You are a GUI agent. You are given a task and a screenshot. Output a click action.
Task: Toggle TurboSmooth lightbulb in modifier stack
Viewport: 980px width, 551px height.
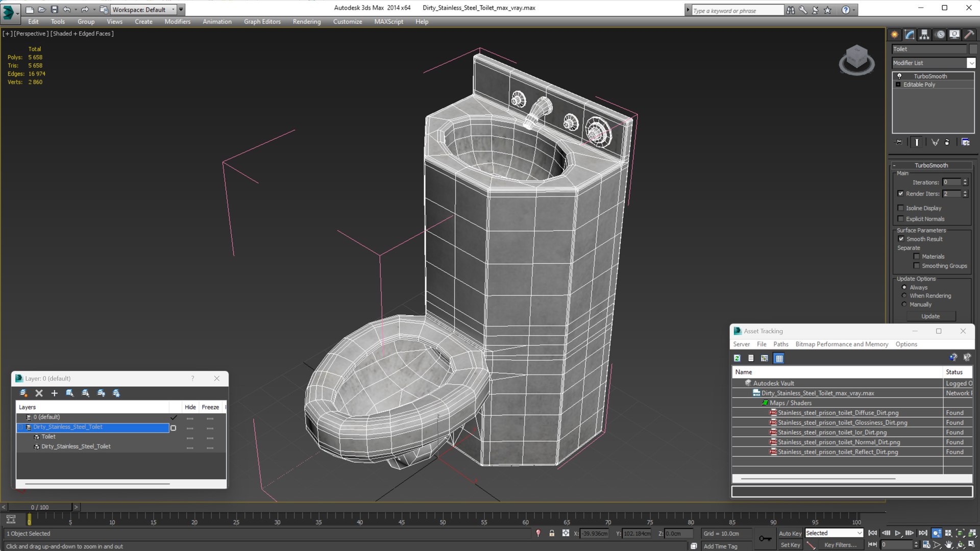(899, 76)
